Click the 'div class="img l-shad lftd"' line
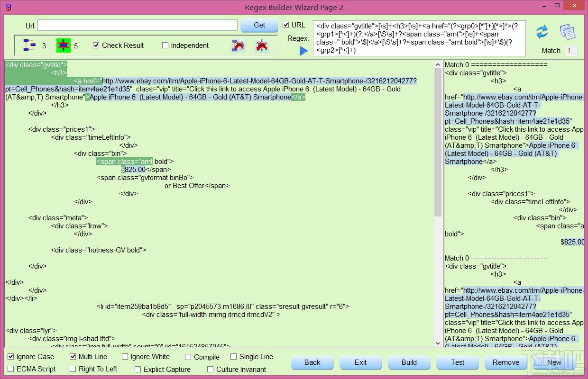Image resolution: width=588 pixels, height=379 pixels. (x=72, y=338)
